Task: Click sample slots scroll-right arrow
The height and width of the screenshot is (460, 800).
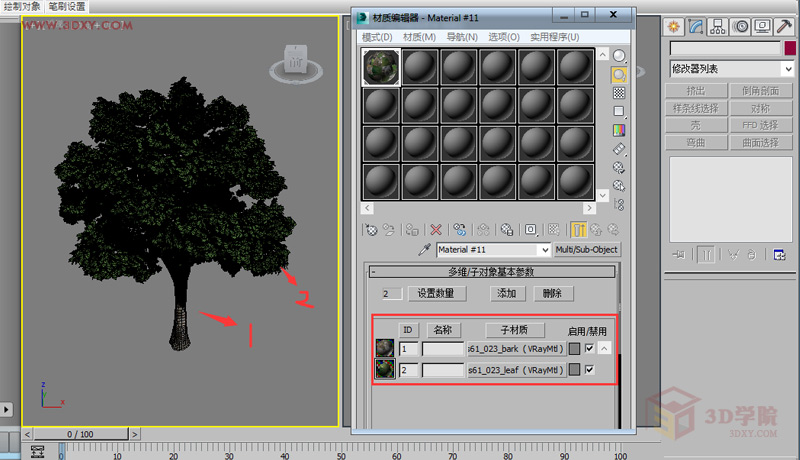Action: click(589, 208)
